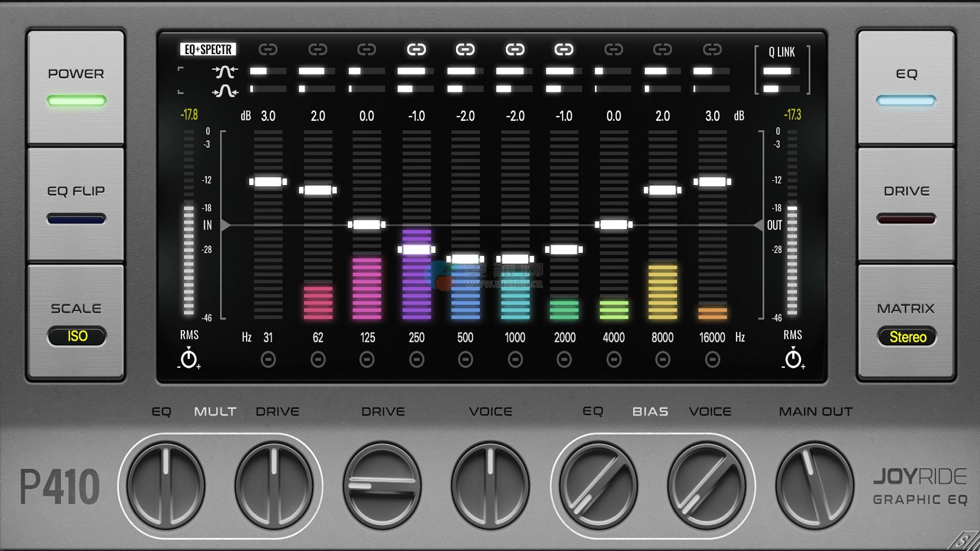Toggle the POWER button

tap(76, 87)
